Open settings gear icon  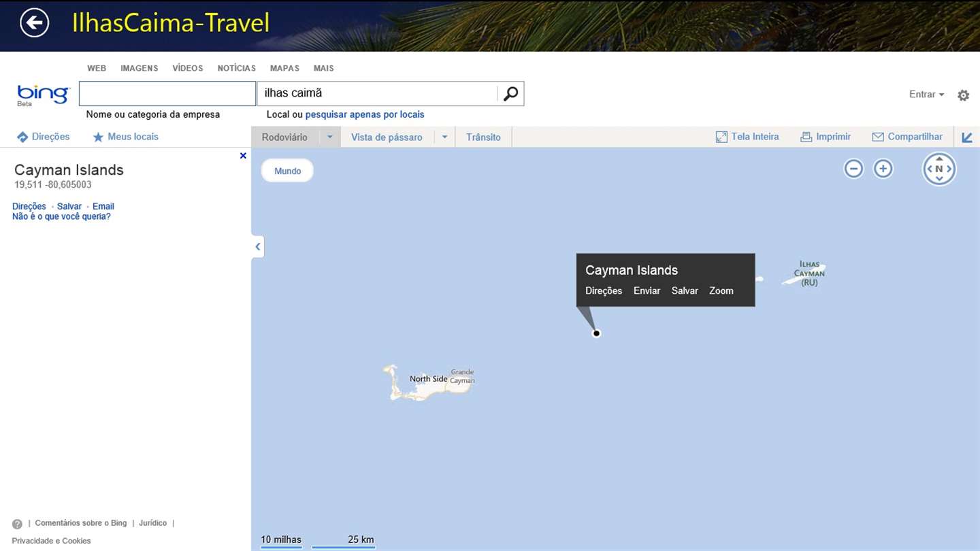(963, 95)
